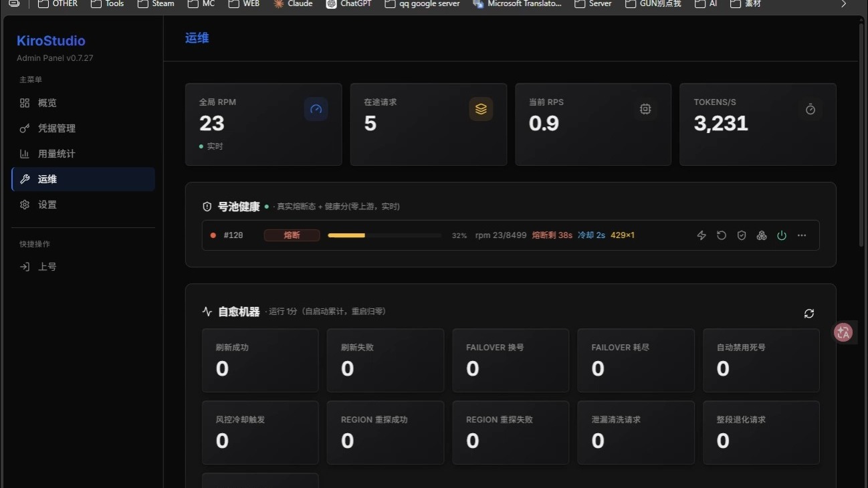Click the shield check icon for #120
Viewport: 868px width, 488px height.
[x=742, y=235]
